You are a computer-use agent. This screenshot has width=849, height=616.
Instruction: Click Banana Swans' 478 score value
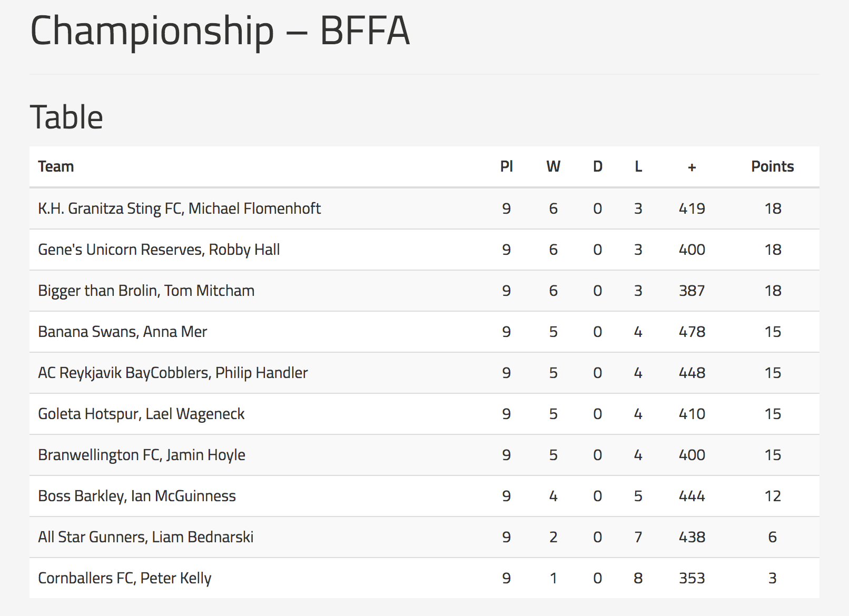[x=692, y=332]
